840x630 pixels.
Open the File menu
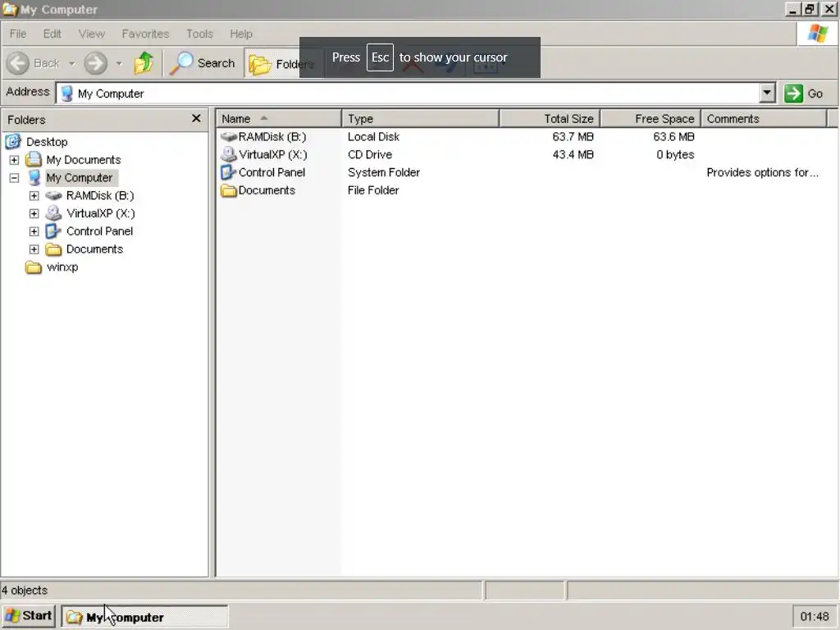tap(18, 34)
